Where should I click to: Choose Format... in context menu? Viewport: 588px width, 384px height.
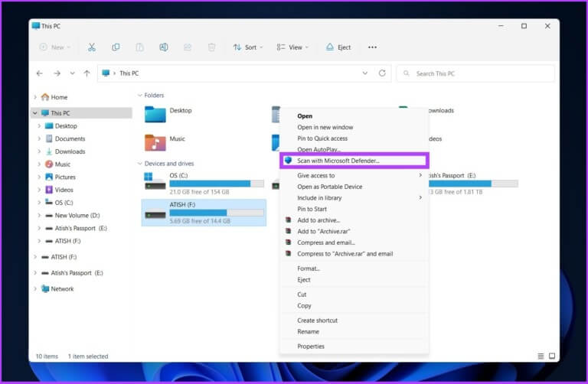[354, 268]
